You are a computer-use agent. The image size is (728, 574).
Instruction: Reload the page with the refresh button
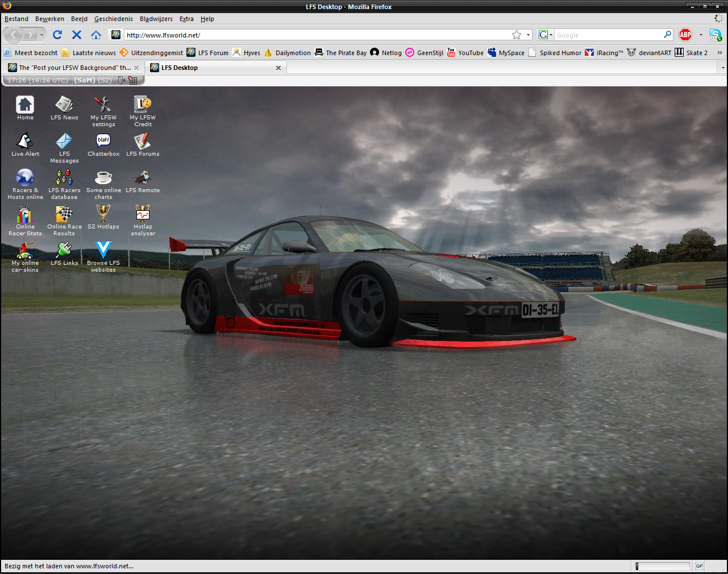[57, 35]
